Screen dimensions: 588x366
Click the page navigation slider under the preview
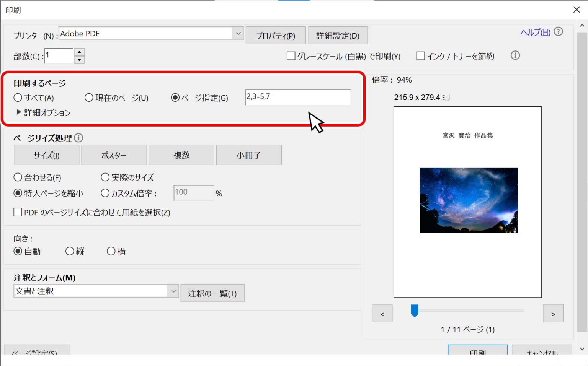tap(415, 311)
